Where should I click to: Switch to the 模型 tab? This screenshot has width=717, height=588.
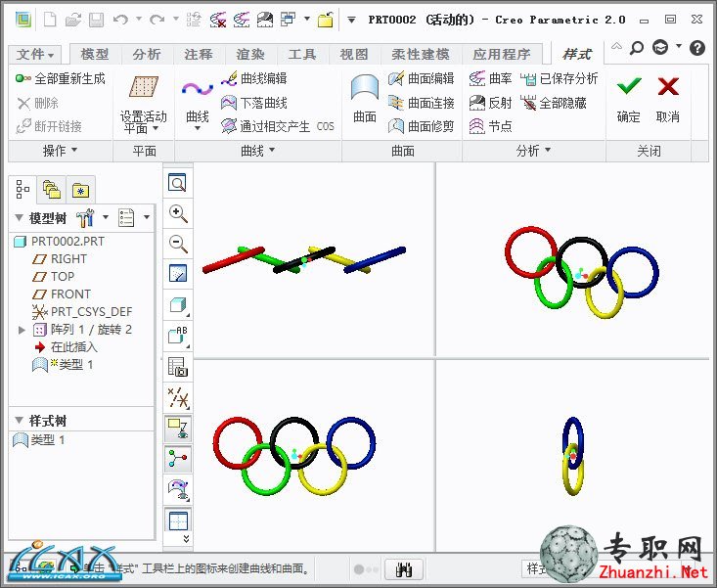click(x=95, y=55)
